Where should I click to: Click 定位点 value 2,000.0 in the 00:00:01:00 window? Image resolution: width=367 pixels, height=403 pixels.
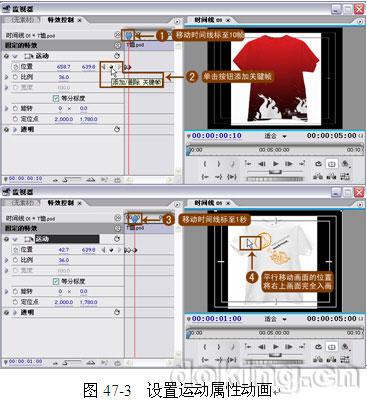point(64,302)
